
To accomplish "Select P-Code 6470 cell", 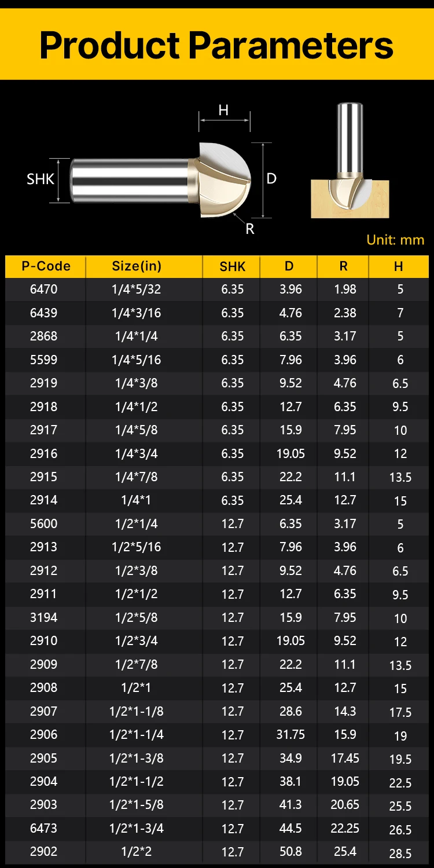I will pyautogui.click(x=44, y=289).
